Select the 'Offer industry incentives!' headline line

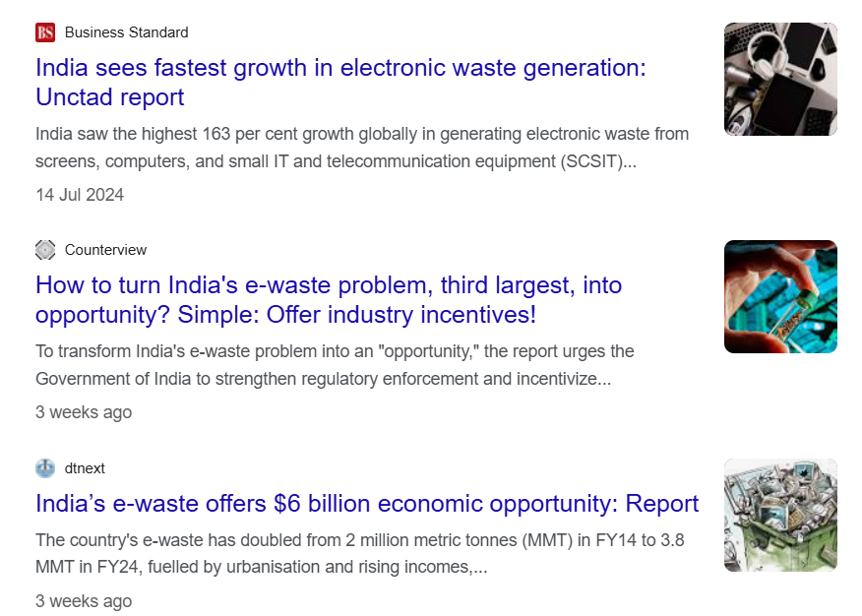point(285,316)
